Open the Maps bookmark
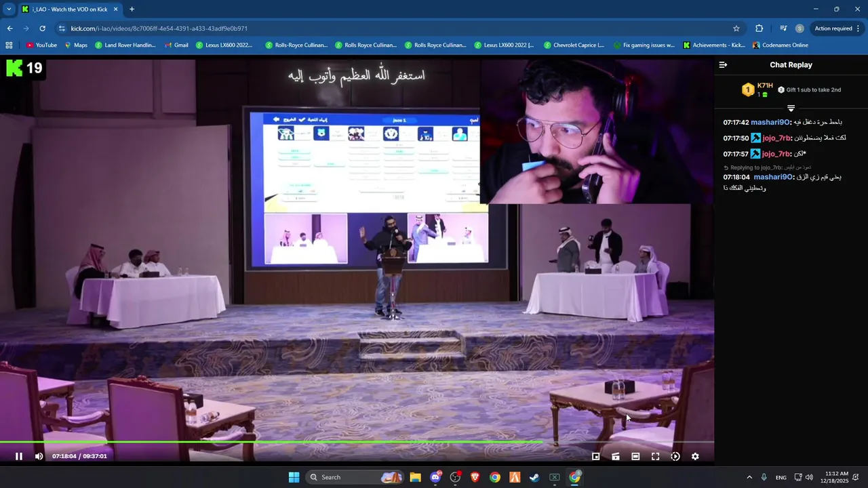 [76, 45]
